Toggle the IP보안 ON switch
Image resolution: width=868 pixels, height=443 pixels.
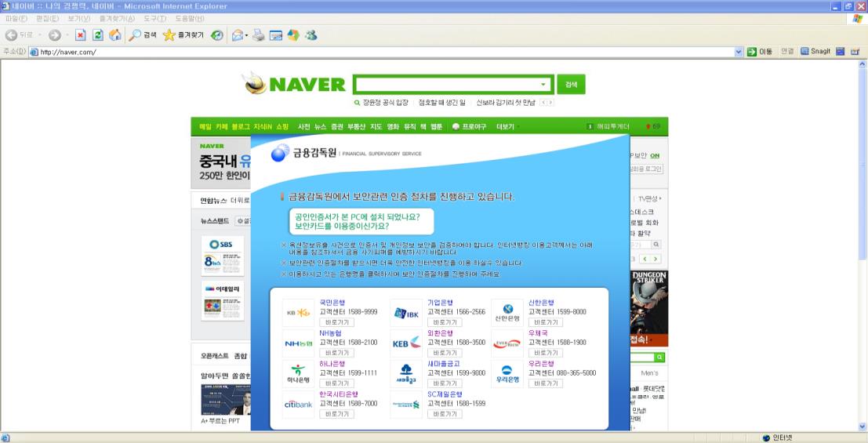655,155
